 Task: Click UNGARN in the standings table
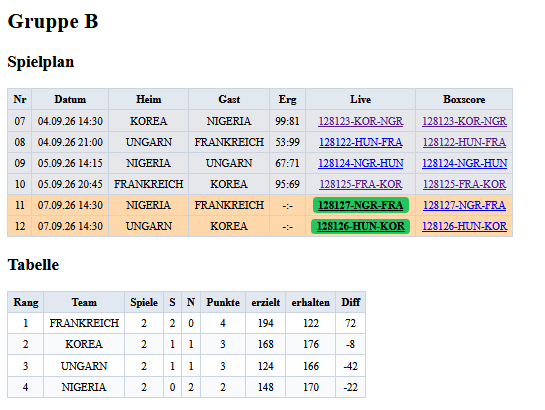point(84,366)
